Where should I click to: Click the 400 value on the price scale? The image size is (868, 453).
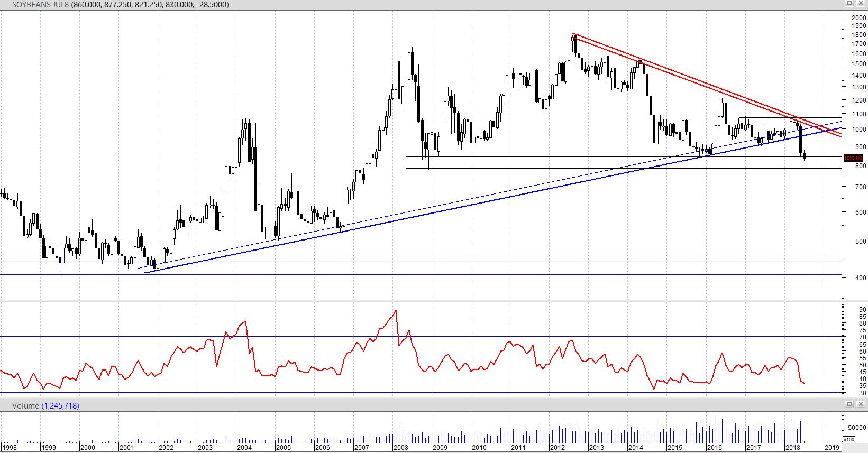click(x=861, y=278)
